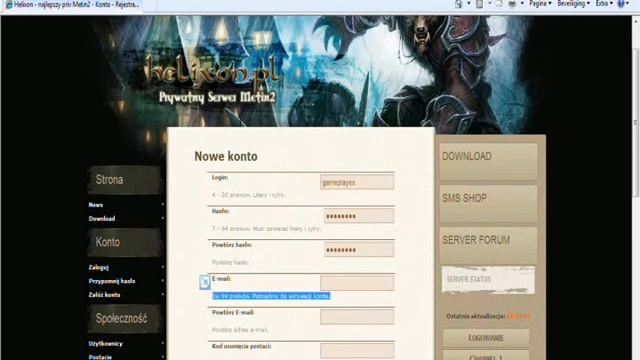Viewport: 640px width, 360px height.
Task: Open the Przypomnij hasło link
Action: (x=112, y=281)
